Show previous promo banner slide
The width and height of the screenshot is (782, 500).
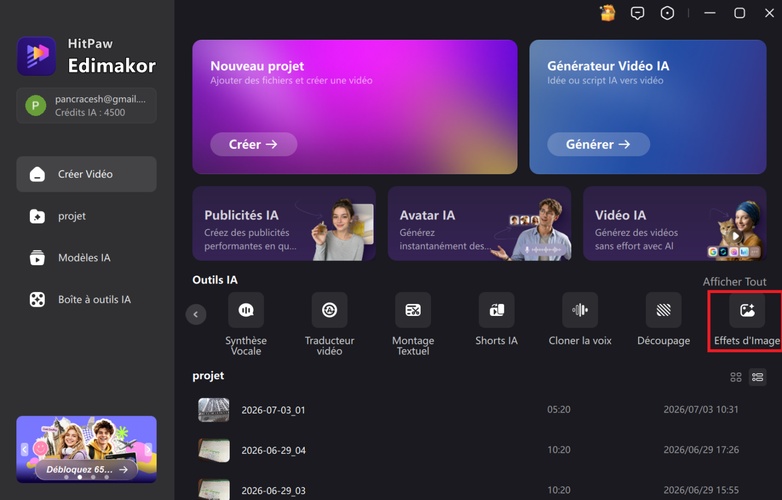pos(24,450)
